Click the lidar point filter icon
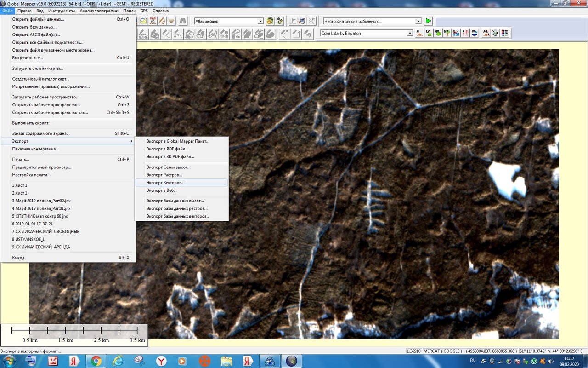 [495, 33]
